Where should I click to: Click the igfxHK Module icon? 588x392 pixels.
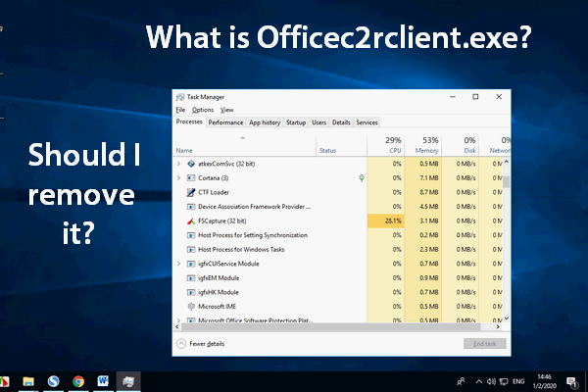[191, 292]
